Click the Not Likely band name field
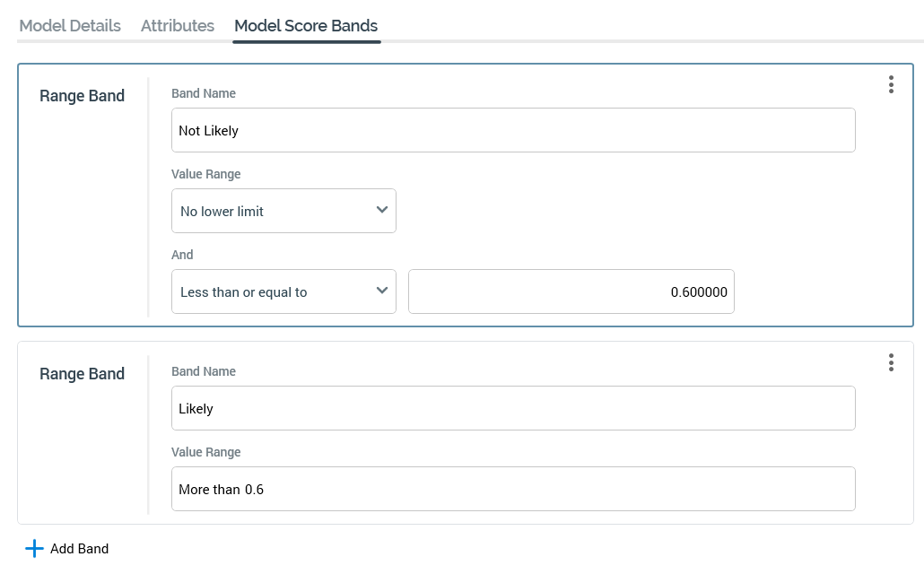Image resolution: width=924 pixels, height=574 pixels. point(513,130)
